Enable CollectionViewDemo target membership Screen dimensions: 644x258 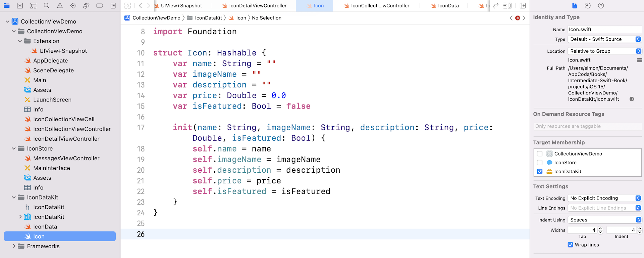[x=540, y=154]
